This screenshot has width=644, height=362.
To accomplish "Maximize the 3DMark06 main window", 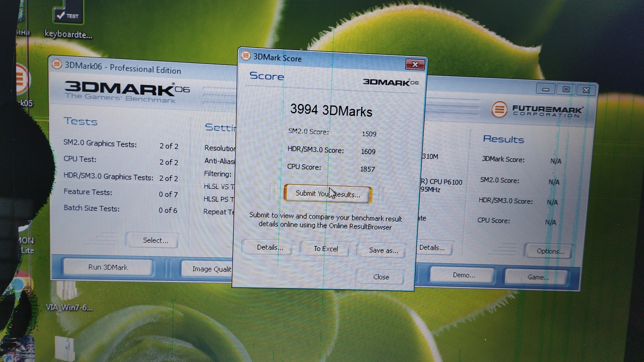I will (566, 89).
